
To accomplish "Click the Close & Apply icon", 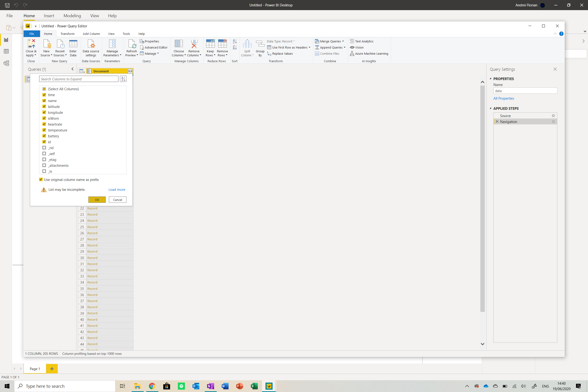I will (x=31, y=44).
